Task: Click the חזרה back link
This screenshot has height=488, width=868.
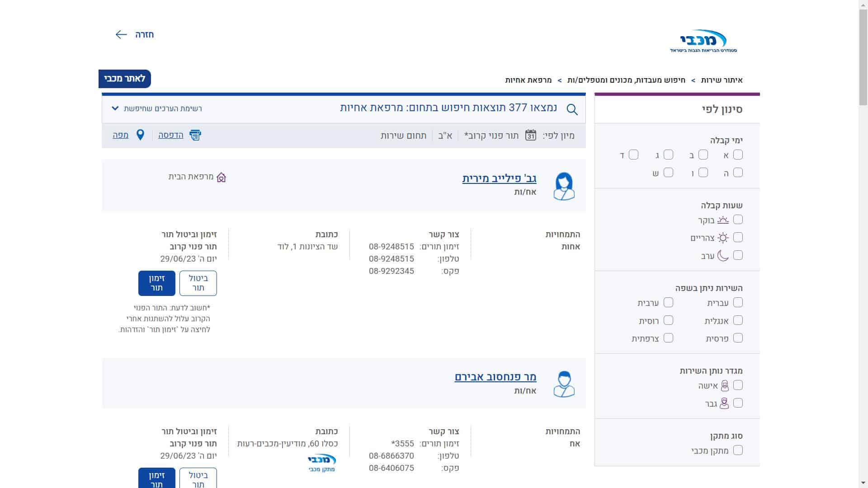Action: click(145, 35)
